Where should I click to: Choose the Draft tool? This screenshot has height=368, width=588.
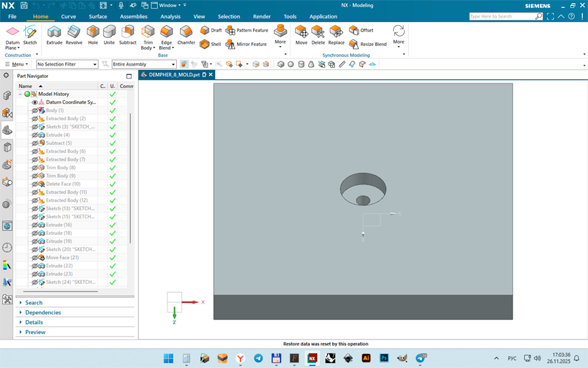click(211, 30)
